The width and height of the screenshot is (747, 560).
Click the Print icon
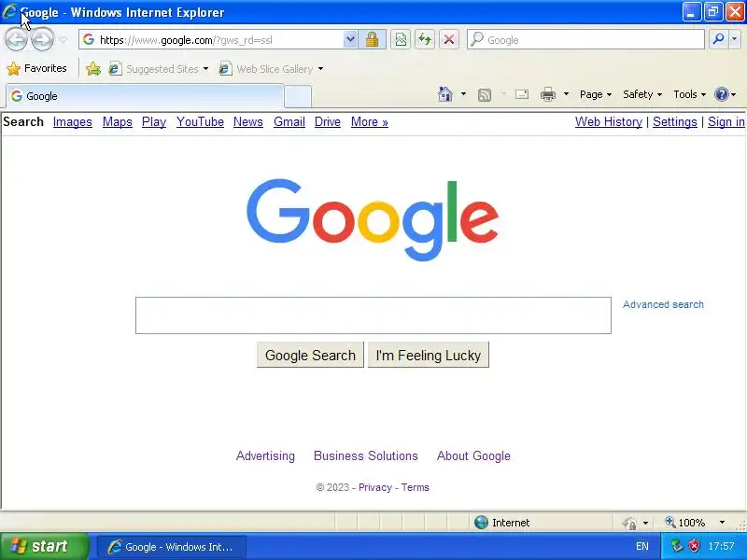point(548,94)
